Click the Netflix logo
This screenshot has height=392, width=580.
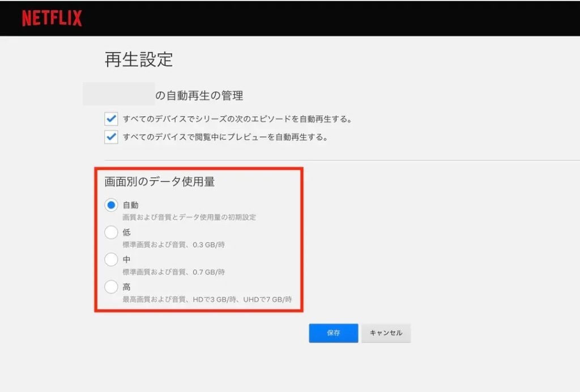52,18
